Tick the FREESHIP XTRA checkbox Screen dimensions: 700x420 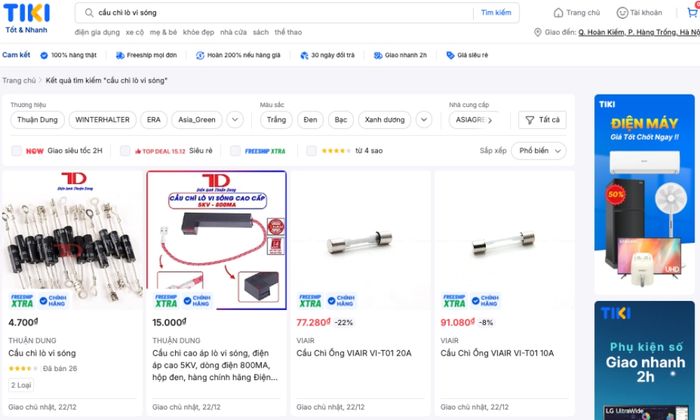click(235, 151)
